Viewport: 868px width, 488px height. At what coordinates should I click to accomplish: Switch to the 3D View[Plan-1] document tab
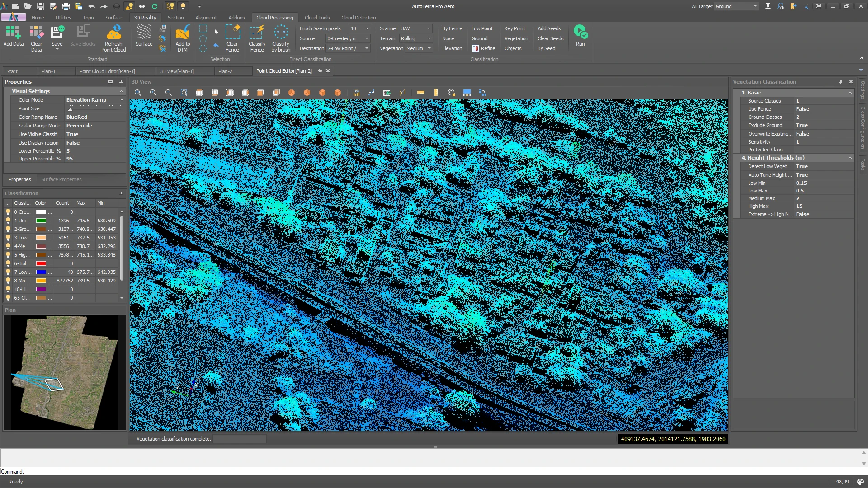coord(177,71)
